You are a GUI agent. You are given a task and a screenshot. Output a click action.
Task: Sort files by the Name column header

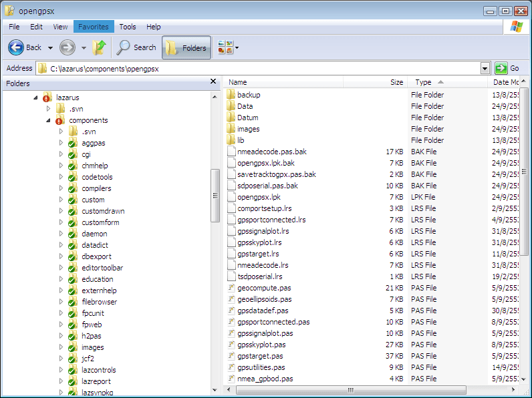(283, 82)
